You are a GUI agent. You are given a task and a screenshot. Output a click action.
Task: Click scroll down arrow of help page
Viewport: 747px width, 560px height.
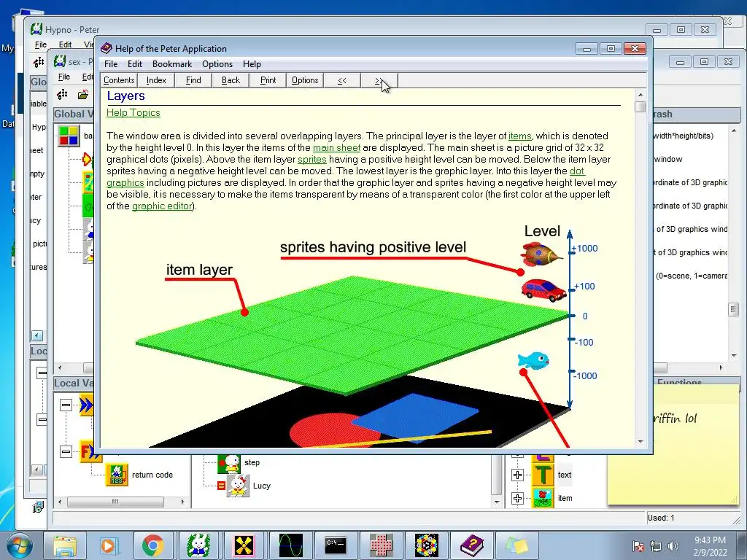pyautogui.click(x=640, y=442)
